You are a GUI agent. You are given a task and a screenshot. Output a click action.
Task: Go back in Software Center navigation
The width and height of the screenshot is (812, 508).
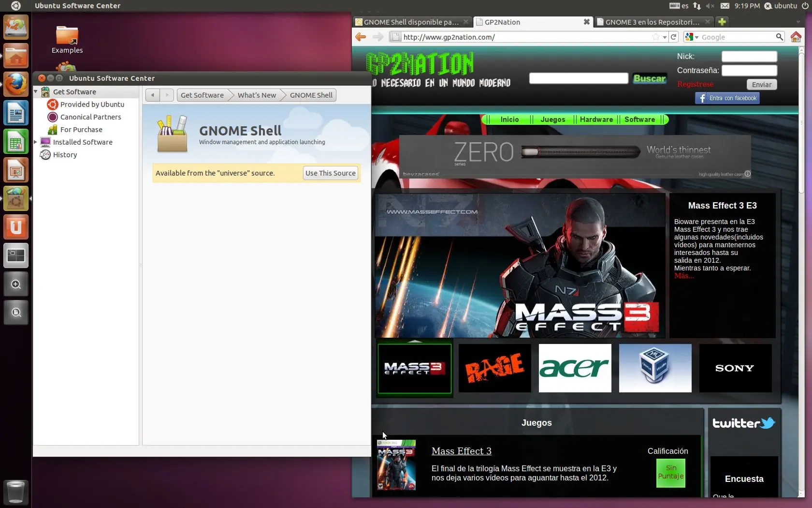pyautogui.click(x=153, y=95)
